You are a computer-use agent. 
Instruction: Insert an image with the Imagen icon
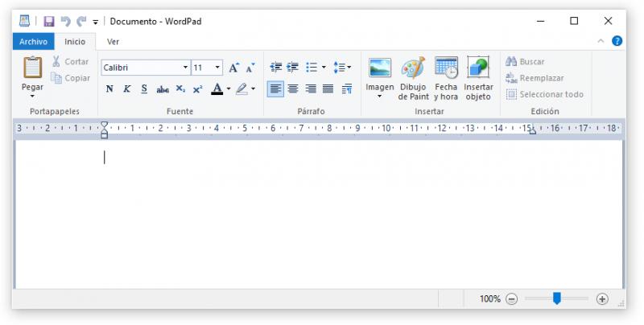point(380,68)
